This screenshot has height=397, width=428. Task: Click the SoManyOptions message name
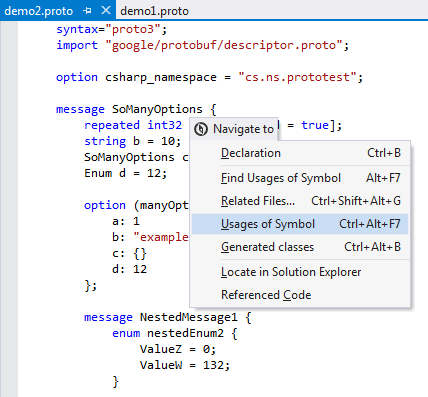coord(157,109)
